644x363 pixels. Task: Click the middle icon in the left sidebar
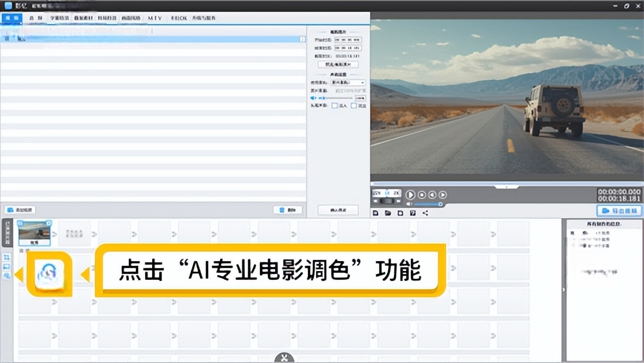pyautogui.click(x=6, y=266)
